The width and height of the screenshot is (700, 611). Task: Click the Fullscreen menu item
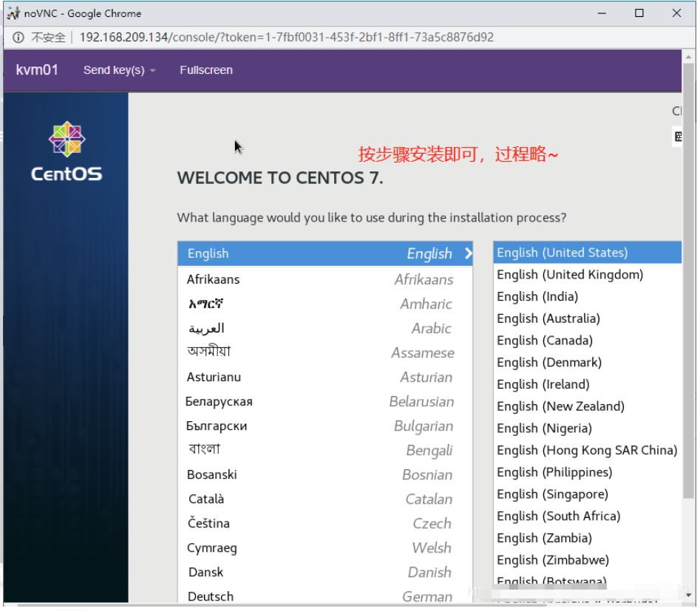[x=206, y=70]
